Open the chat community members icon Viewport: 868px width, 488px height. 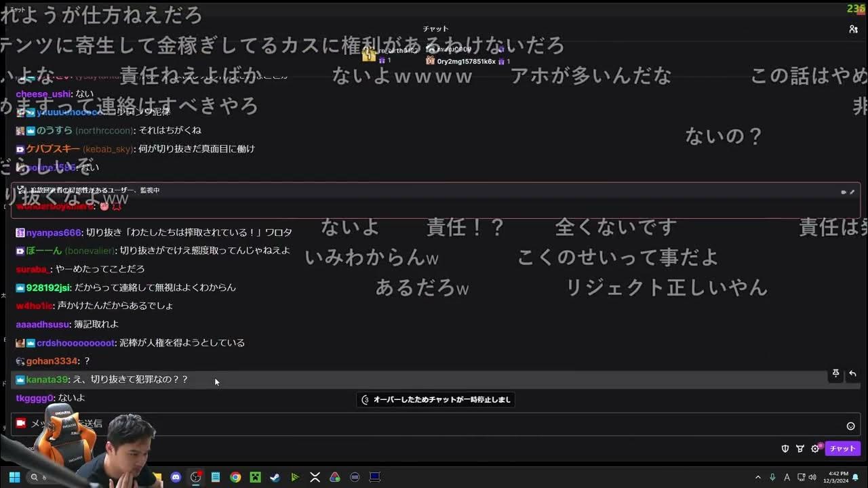[853, 29]
